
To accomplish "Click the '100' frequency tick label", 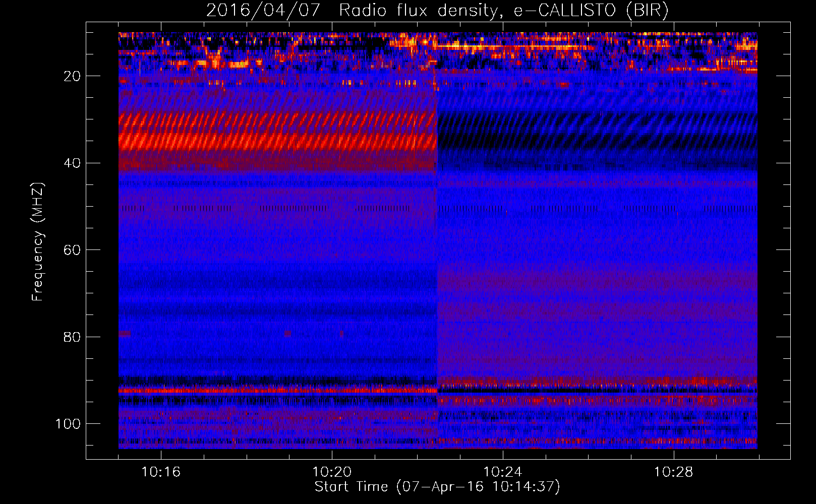I will click(68, 424).
